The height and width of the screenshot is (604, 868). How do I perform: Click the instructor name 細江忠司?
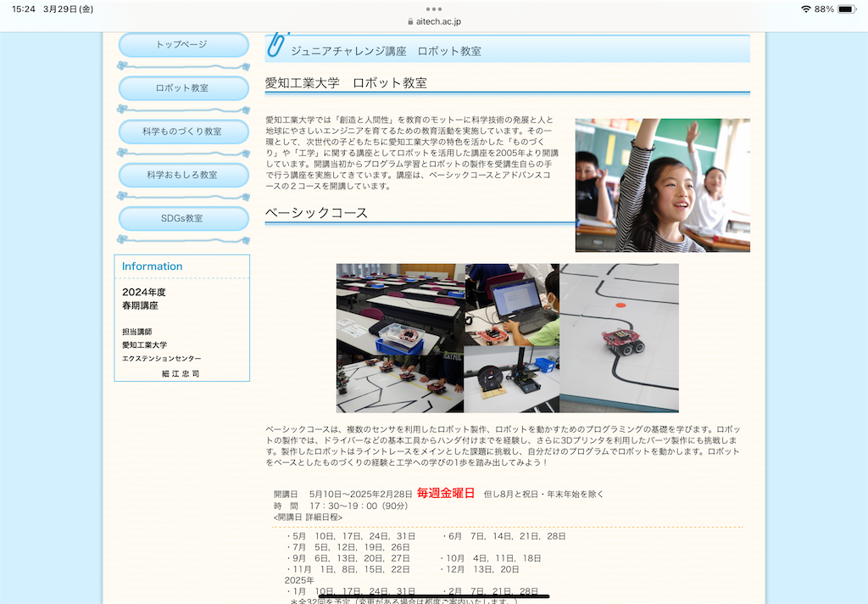tap(181, 374)
